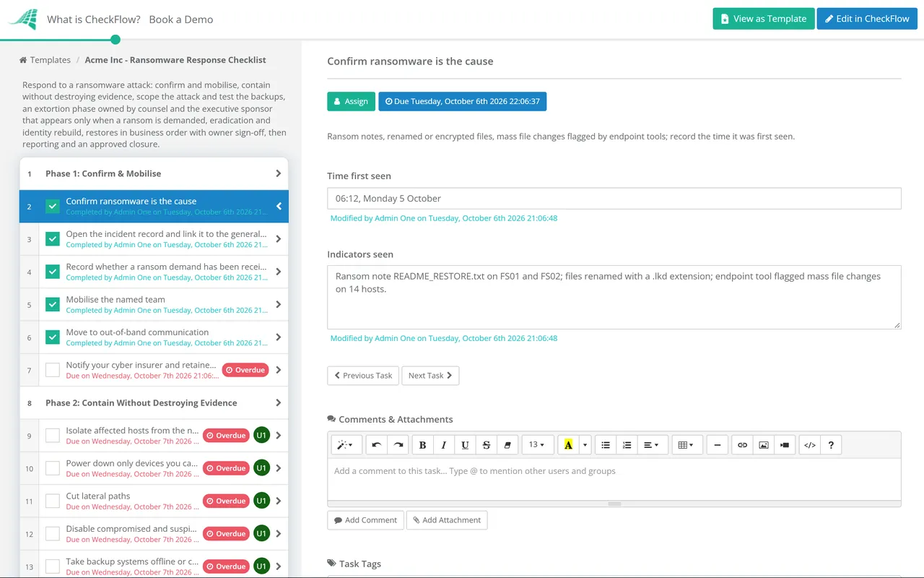This screenshot has width=924, height=578.
Task: Open the magic wand style tool
Action: pyautogui.click(x=346, y=445)
